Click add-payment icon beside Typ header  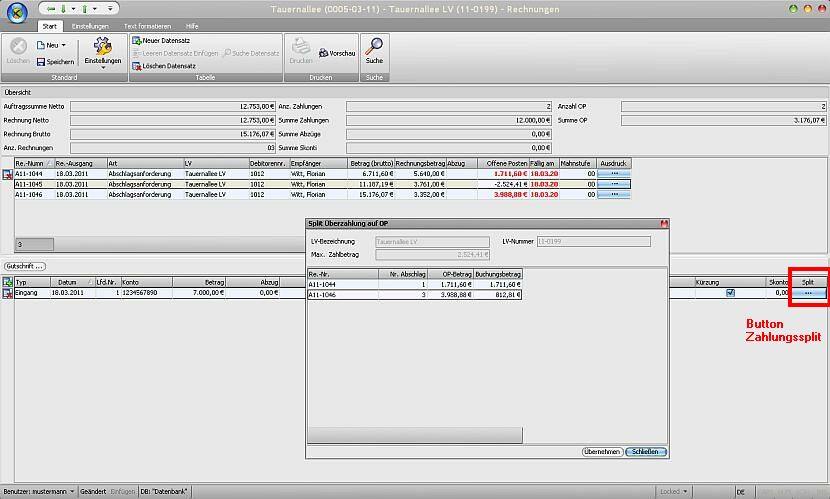7,282
